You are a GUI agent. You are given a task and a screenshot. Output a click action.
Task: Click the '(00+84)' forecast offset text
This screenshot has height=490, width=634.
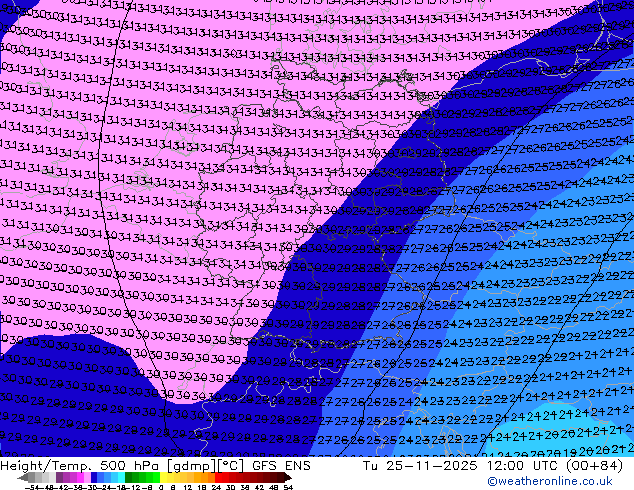click(x=595, y=466)
